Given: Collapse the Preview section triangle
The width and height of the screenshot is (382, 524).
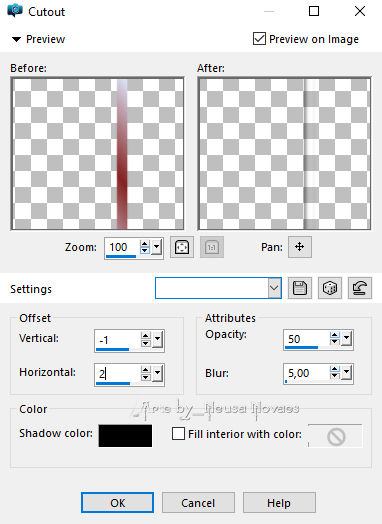Looking at the screenshot, I should tap(16, 39).
